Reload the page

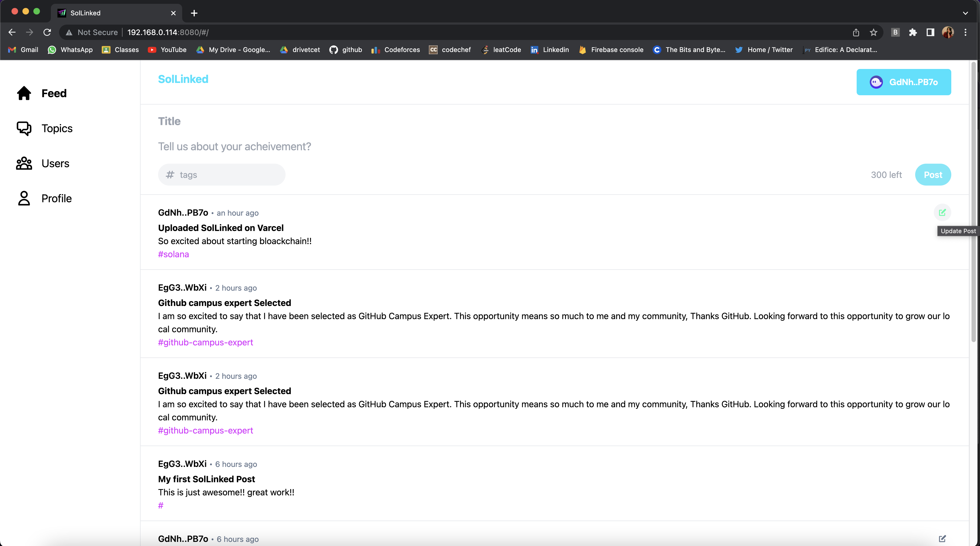pos(47,32)
